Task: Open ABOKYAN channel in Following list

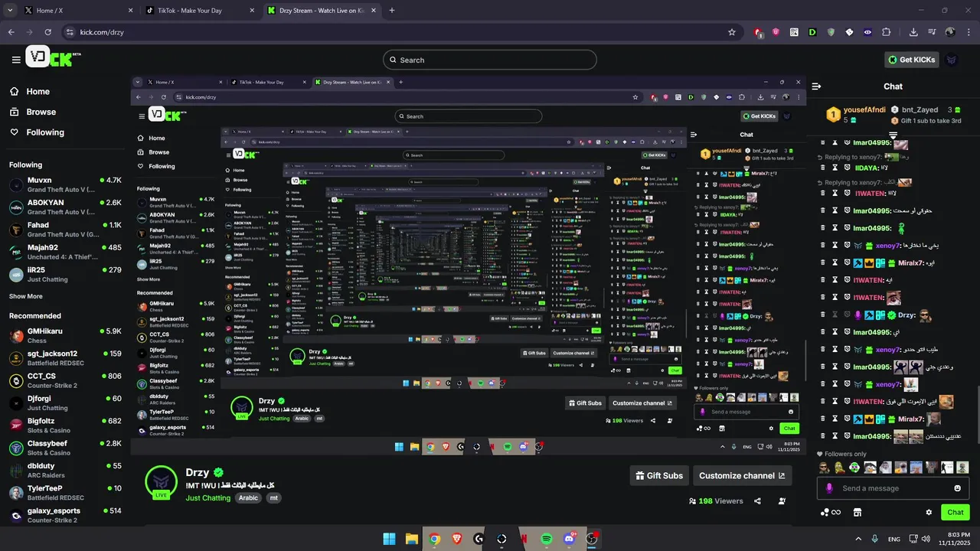Action: coord(65,207)
